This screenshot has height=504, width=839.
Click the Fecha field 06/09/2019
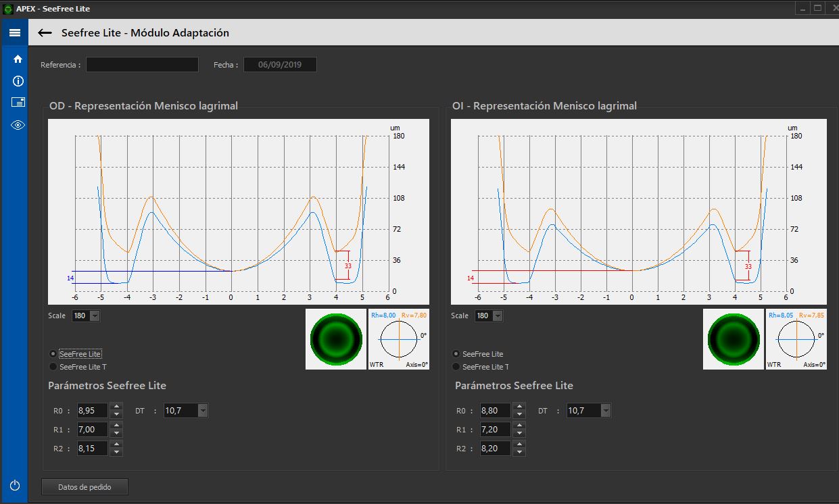pyautogui.click(x=280, y=65)
